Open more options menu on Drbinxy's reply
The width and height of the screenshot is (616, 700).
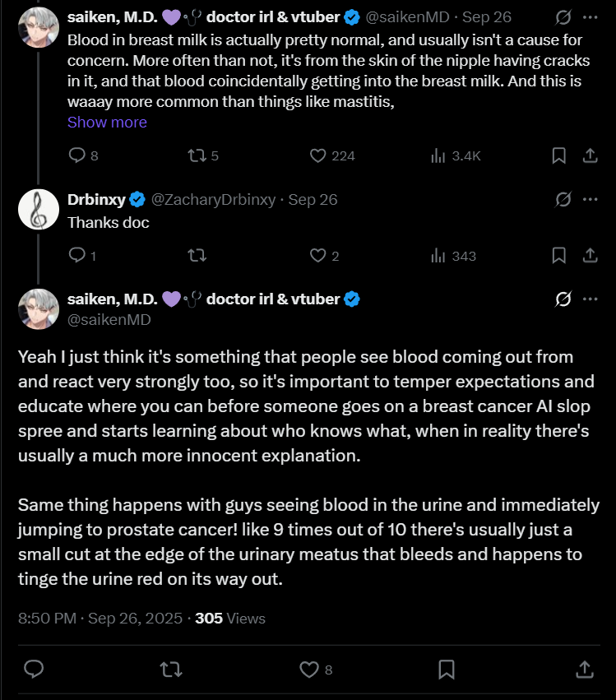tap(590, 199)
